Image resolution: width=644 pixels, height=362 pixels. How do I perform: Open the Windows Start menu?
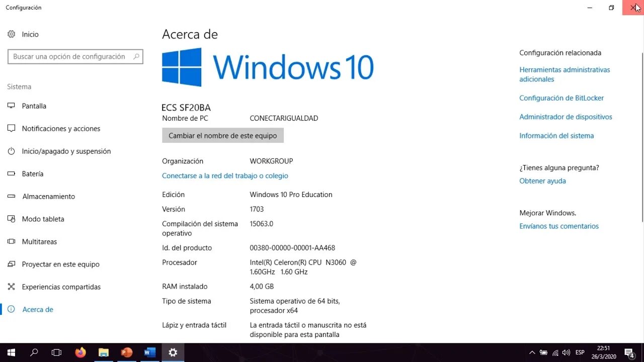[11, 352]
